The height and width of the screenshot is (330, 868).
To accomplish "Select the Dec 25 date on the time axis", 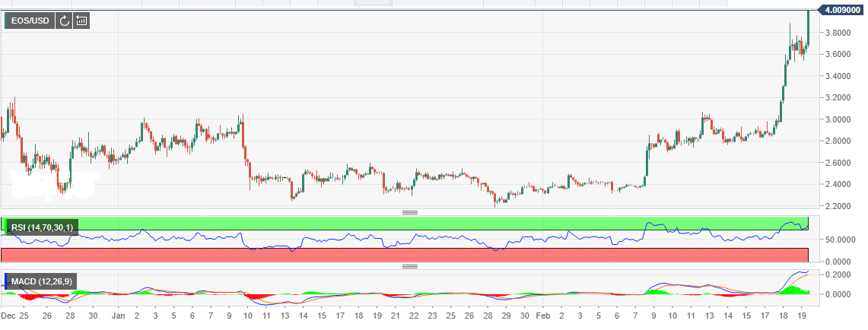I will [15, 315].
